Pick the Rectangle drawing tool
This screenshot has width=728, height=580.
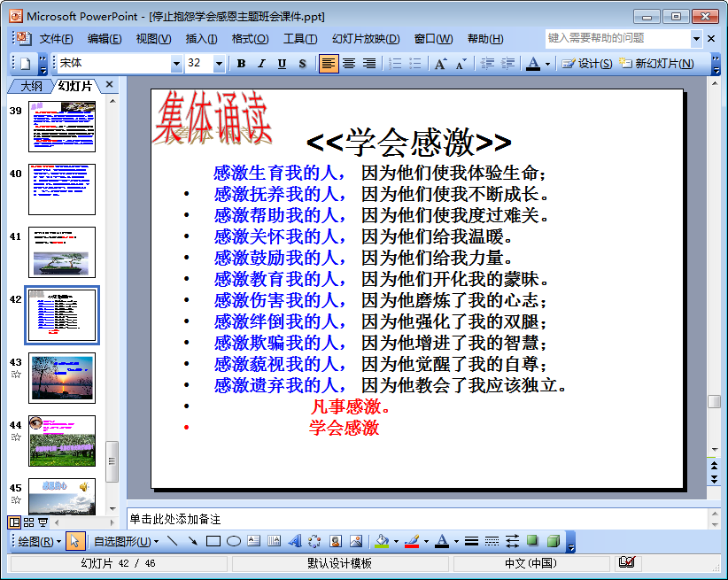(x=213, y=541)
